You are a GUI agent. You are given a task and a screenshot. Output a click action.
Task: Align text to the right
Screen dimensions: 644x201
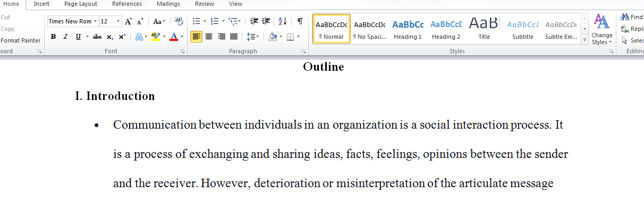tap(221, 37)
